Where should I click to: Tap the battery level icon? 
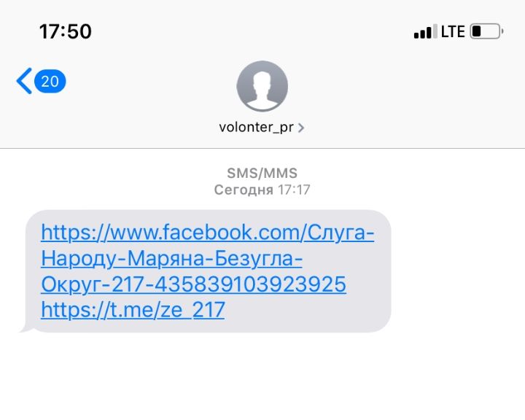[x=486, y=31]
